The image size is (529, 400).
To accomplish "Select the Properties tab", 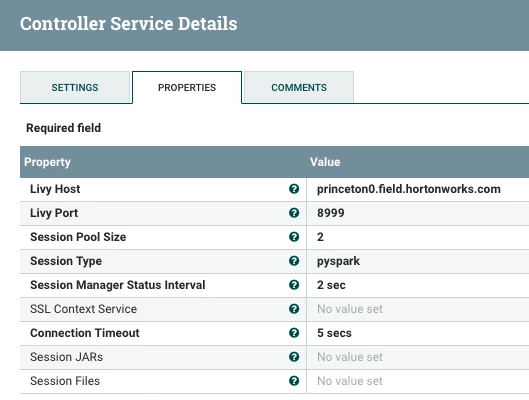I will [x=187, y=87].
